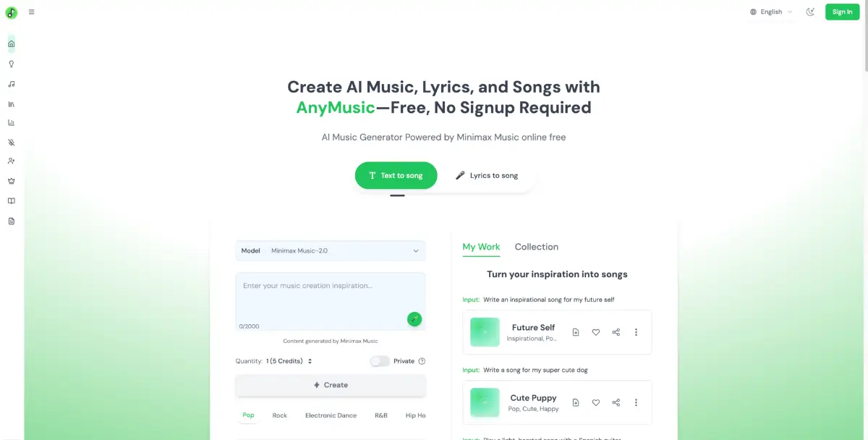Select the Pop genre chip
868x440 pixels.
[249, 415]
